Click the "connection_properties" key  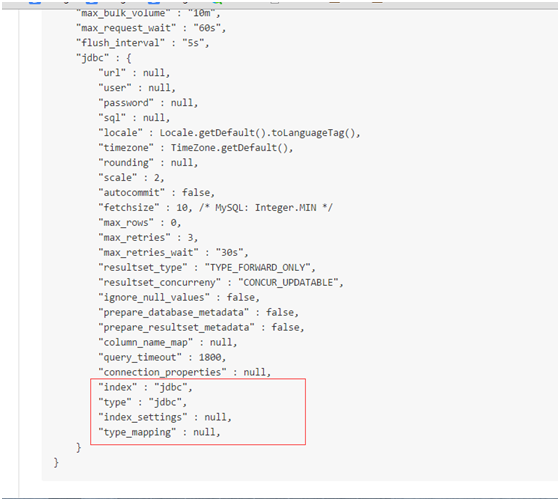(x=162, y=372)
